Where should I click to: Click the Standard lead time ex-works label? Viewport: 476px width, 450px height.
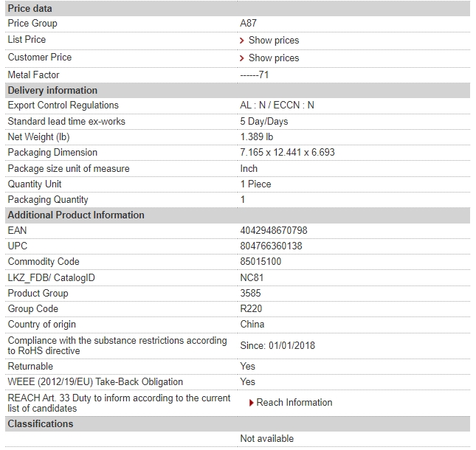pos(66,122)
